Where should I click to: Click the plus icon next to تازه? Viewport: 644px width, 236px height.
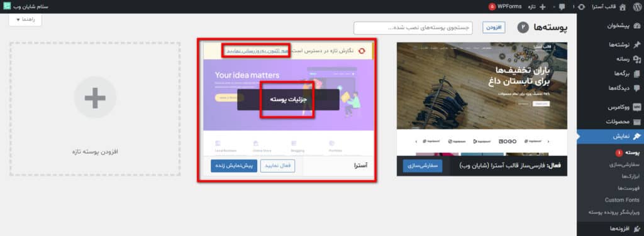point(543,6)
